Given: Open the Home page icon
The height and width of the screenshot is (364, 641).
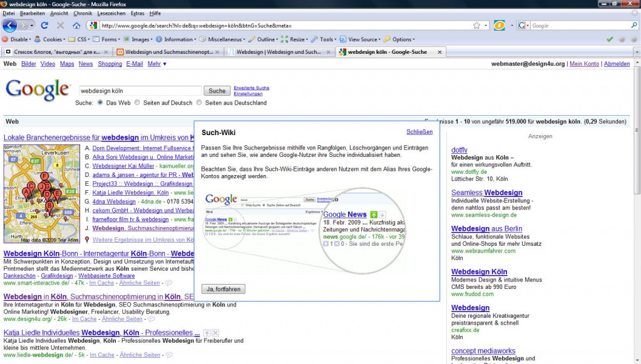Looking at the screenshot, I should [x=76, y=25].
